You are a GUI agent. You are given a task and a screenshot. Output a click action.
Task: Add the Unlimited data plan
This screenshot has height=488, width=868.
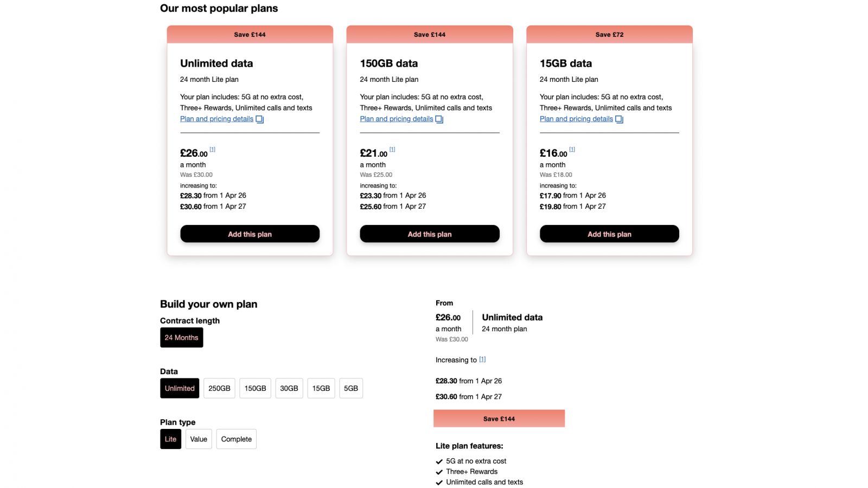pyautogui.click(x=250, y=234)
